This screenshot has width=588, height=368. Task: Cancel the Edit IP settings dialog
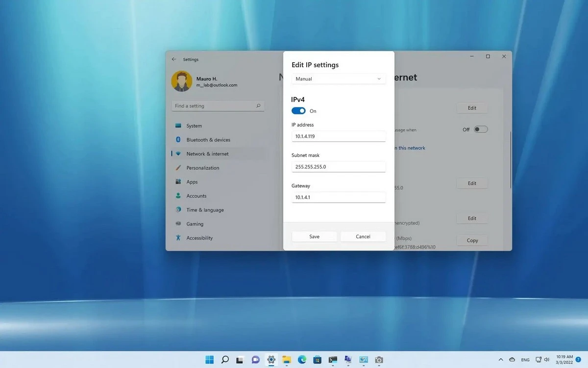363,237
